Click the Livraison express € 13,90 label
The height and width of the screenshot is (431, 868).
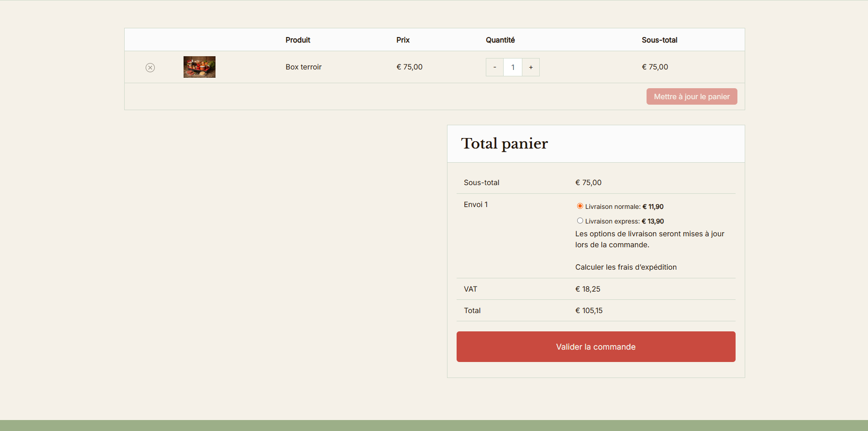[624, 221]
